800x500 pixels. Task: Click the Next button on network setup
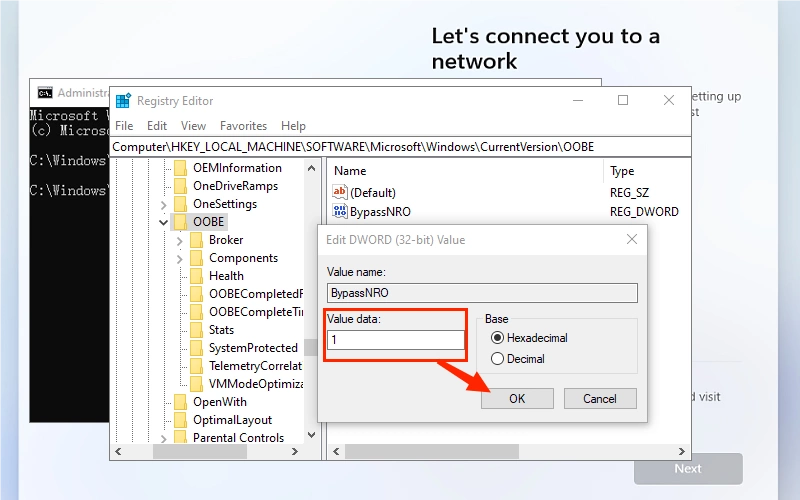point(688,468)
